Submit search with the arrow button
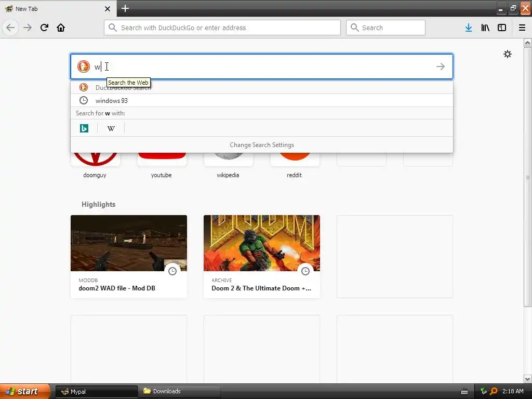The width and height of the screenshot is (532, 399). click(441, 66)
